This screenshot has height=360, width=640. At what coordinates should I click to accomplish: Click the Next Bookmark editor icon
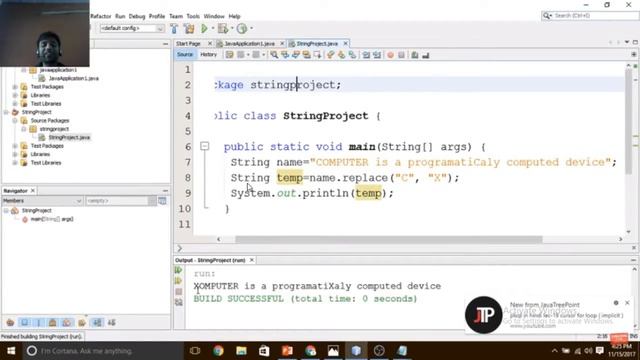tap(341, 55)
